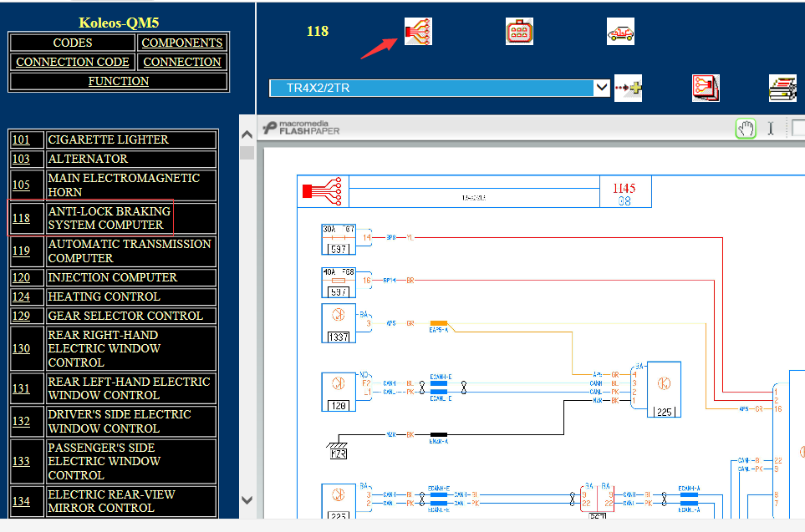Click the yellow 118 code number
Image resolution: width=805 pixels, height=532 pixels.
318,31
